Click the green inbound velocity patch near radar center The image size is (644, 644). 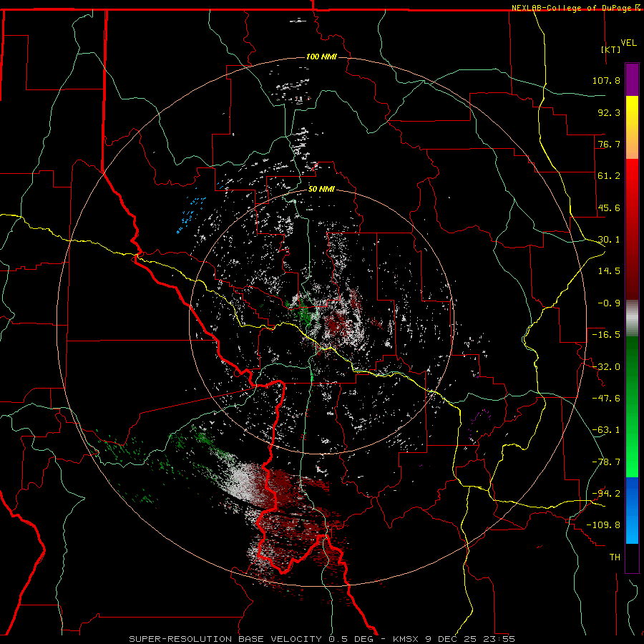point(303,313)
